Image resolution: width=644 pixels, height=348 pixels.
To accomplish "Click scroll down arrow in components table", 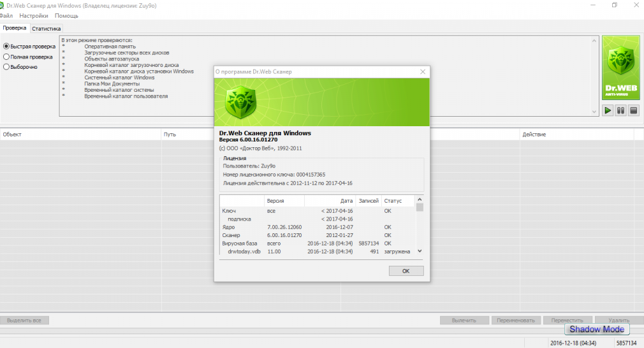I will pos(420,250).
